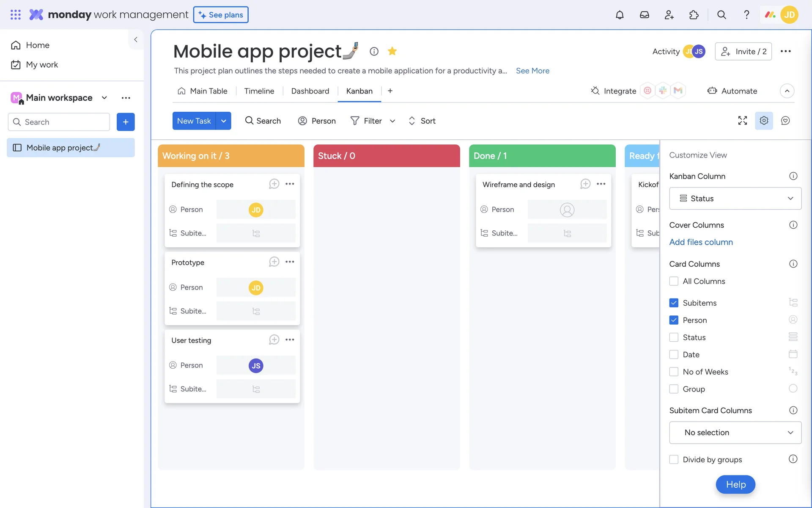This screenshot has width=812, height=508.
Task: Open the inbox tray icon
Action: click(644, 15)
